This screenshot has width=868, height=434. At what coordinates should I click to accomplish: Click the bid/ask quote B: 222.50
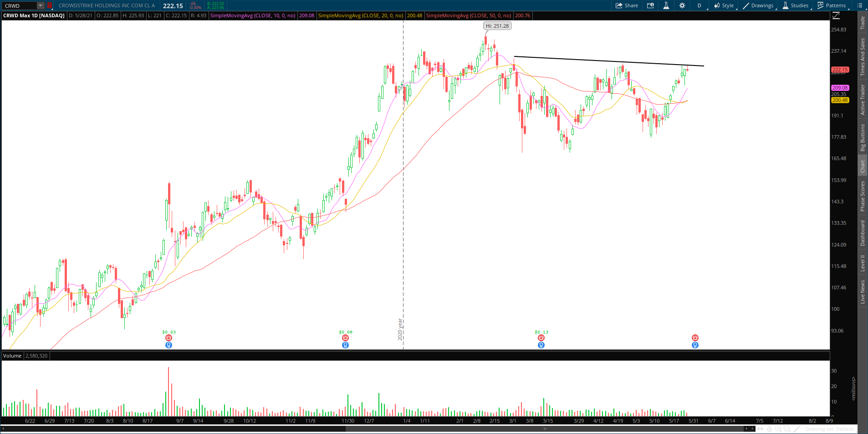216,4
